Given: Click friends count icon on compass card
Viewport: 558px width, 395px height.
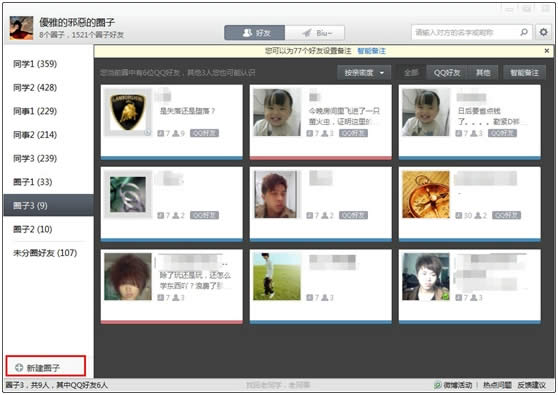Looking at the screenshot, I should (x=478, y=216).
